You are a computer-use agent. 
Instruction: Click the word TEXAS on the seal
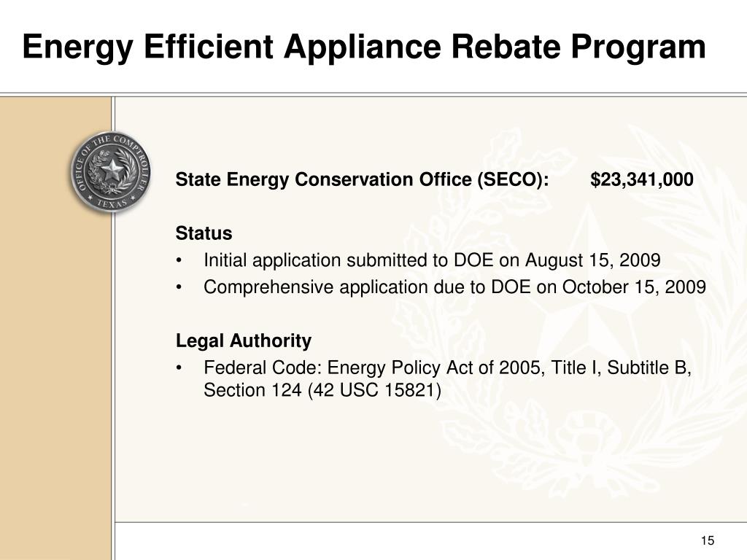click(112, 203)
